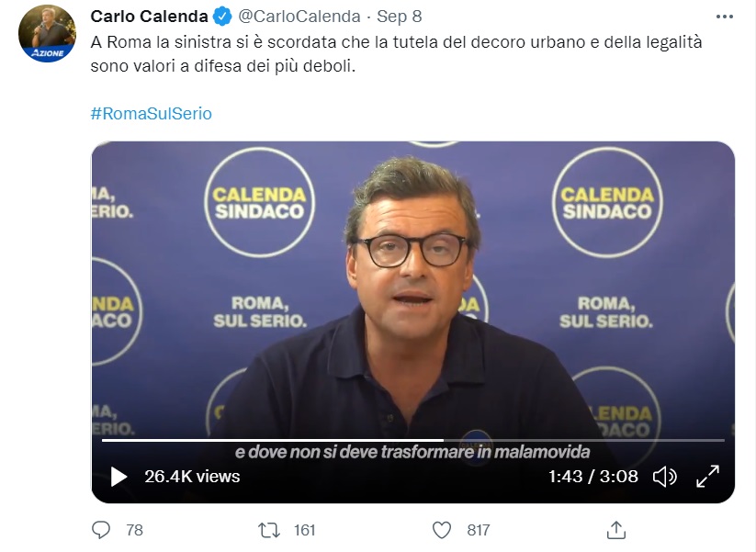Click the Carlo Calenda display name

tap(149, 17)
